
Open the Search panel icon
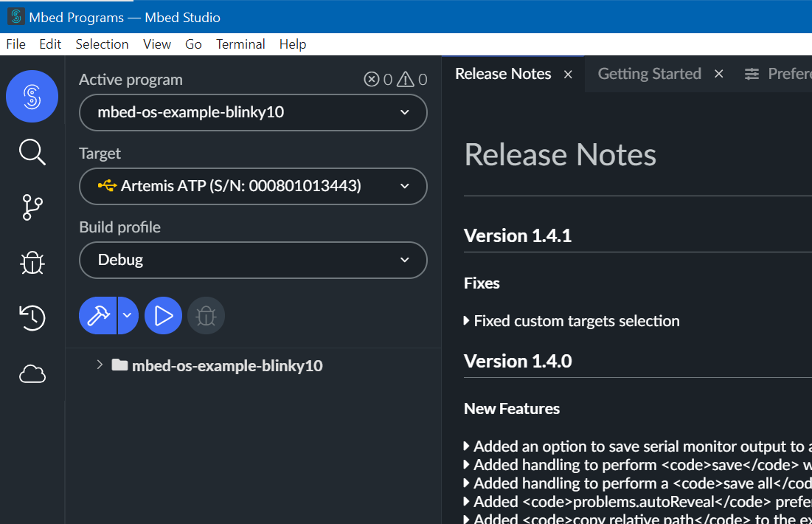pyautogui.click(x=32, y=153)
